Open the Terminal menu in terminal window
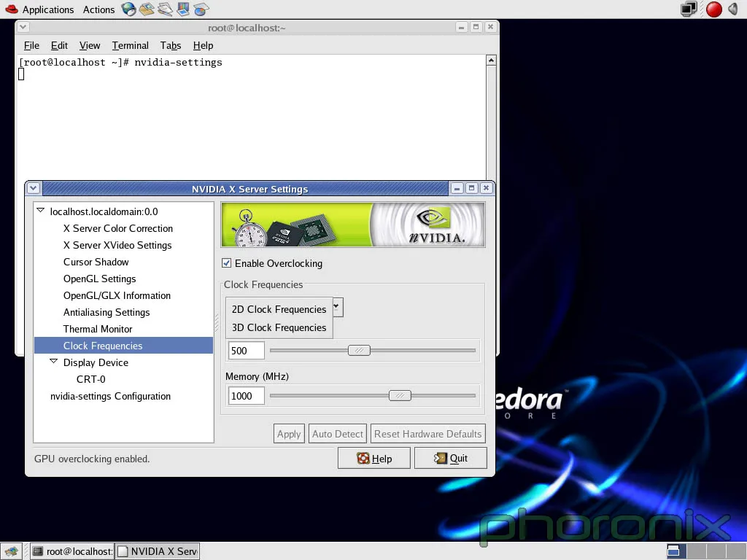Screen dimensions: 747x560 coord(130,45)
